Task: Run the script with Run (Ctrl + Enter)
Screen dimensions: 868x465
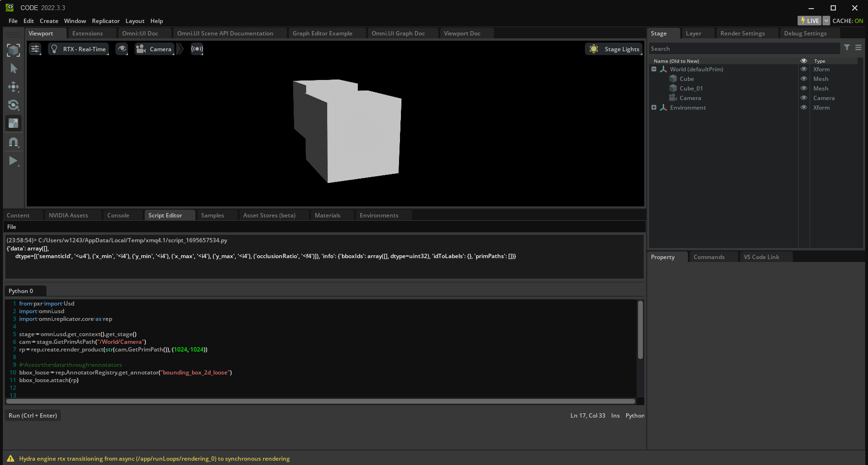Action: [33, 415]
